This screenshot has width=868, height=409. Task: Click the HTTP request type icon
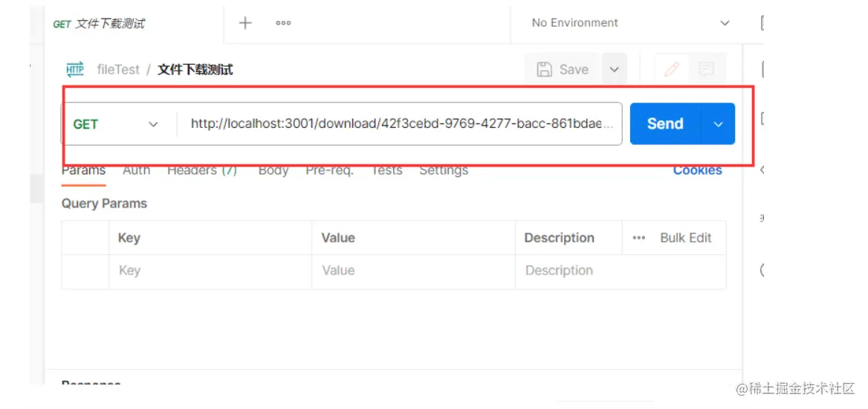(x=75, y=69)
